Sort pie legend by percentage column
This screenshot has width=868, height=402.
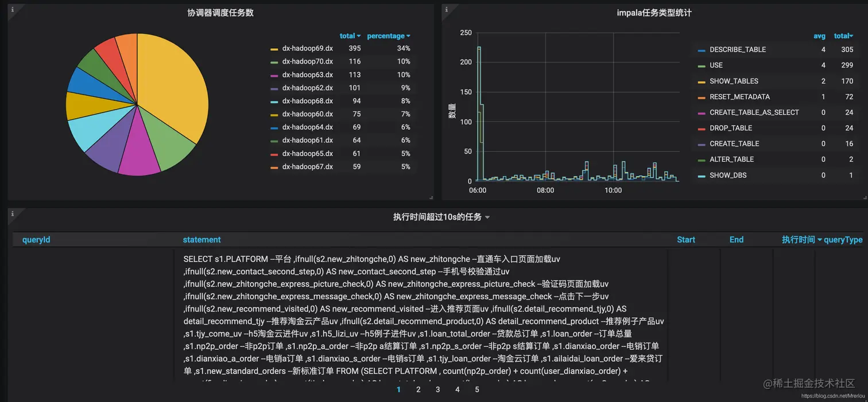(389, 36)
